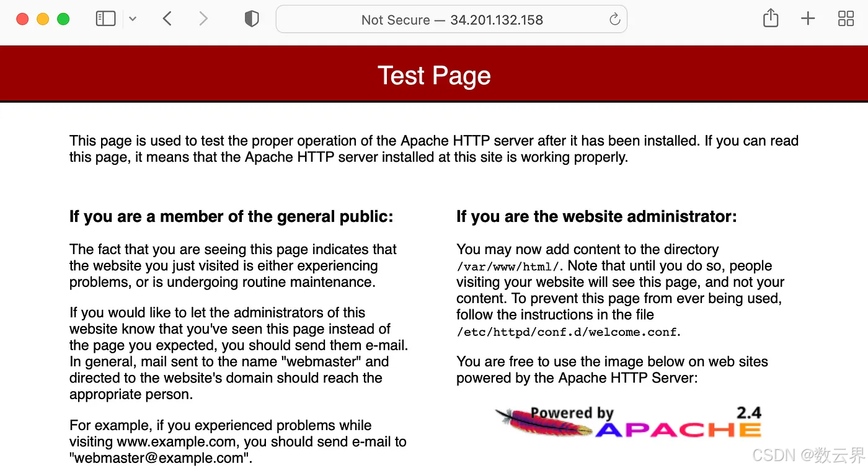Click the Test Page header title
Image resolution: width=868 pixels, height=471 pixels.
pyautogui.click(x=434, y=76)
